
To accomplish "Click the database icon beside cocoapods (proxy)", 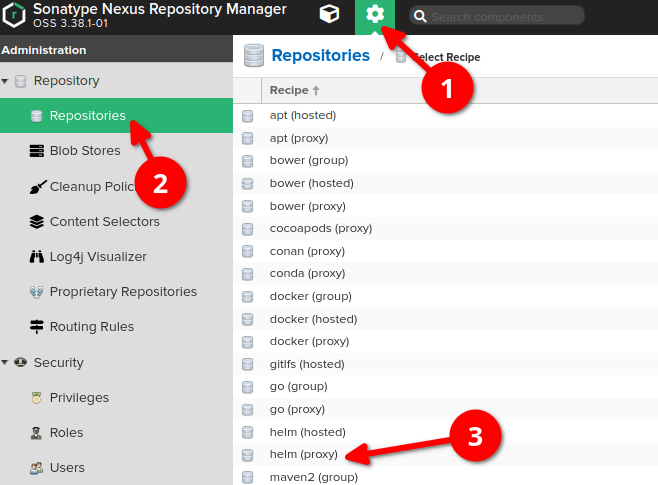I will point(248,229).
